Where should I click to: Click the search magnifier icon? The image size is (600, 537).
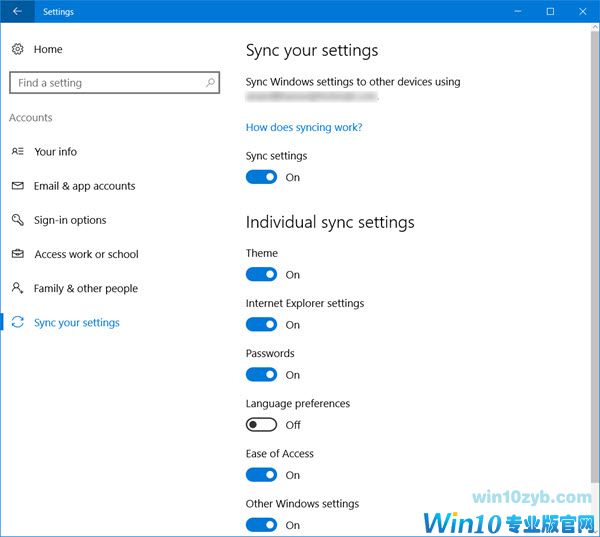[x=211, y=83]
